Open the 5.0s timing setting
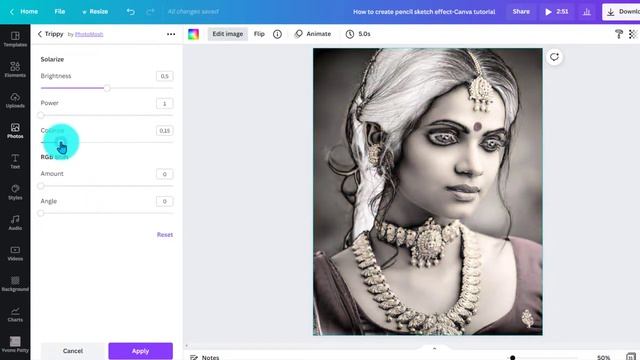The width and height of the screenshot is (640, 360). pos(358,34)
